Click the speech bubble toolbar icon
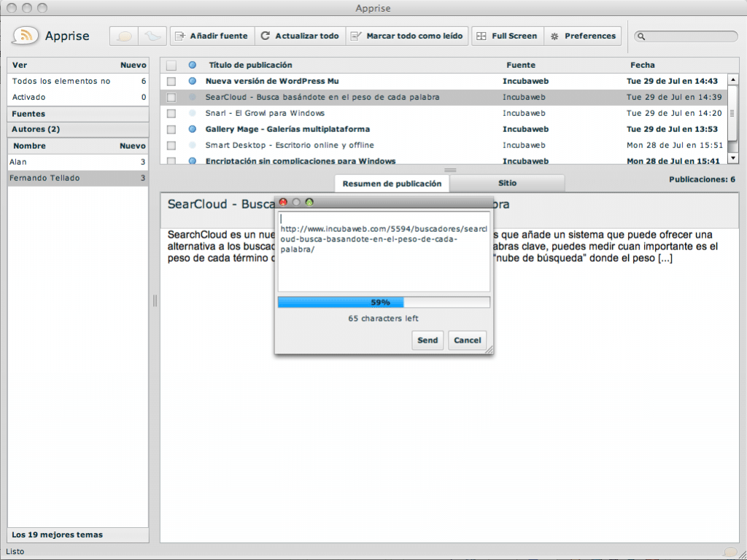This screenshot has height=560, width=747. 124,36
